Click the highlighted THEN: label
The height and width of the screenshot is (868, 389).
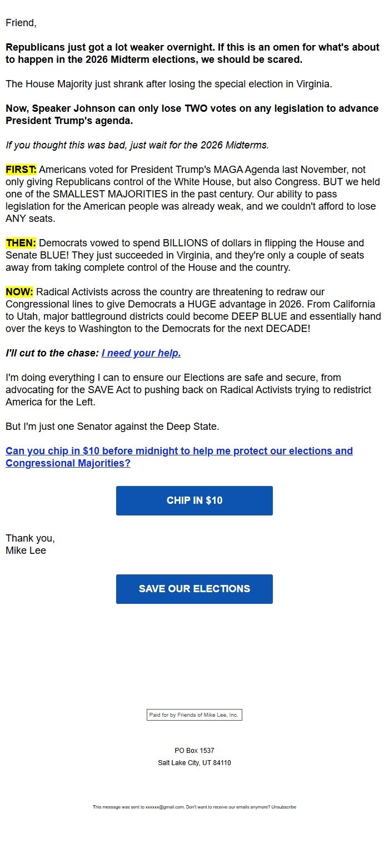(21, 243)
